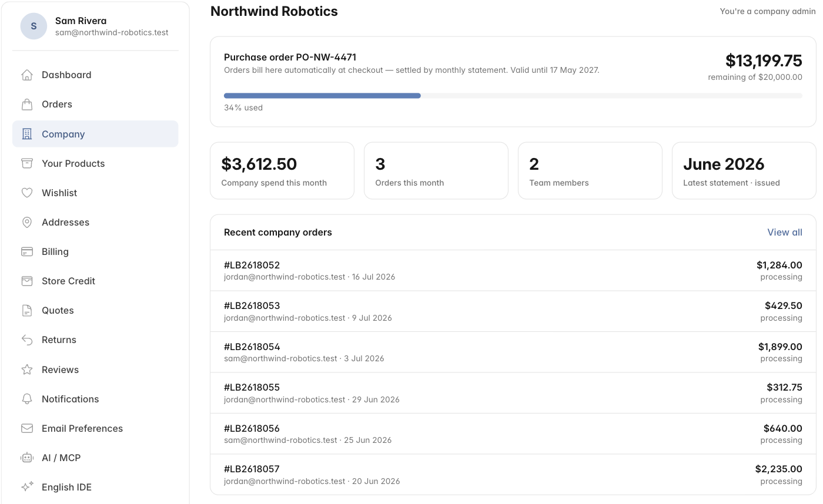The height and width of the screenshot is (504, 823).
Task: Click the AI / MCP robot icon
Action: coord(26,458)
